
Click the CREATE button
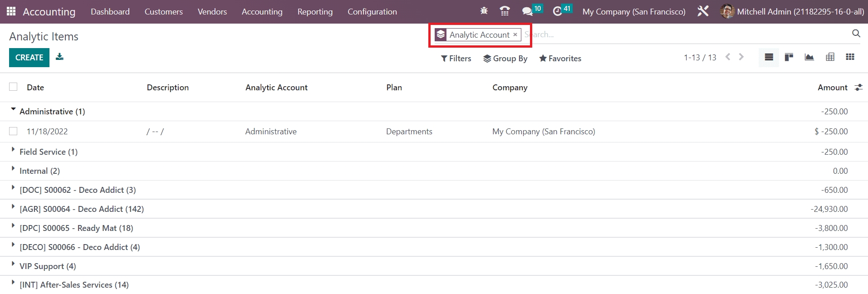29,58
